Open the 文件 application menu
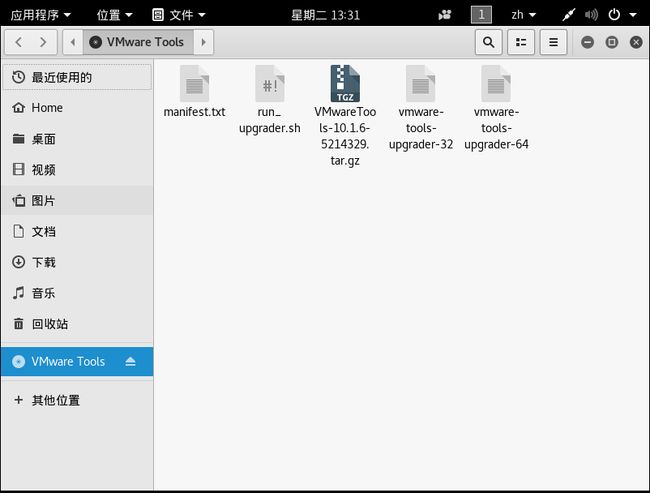This screenshot has height=493, width=650. click(x=179, y=15)
